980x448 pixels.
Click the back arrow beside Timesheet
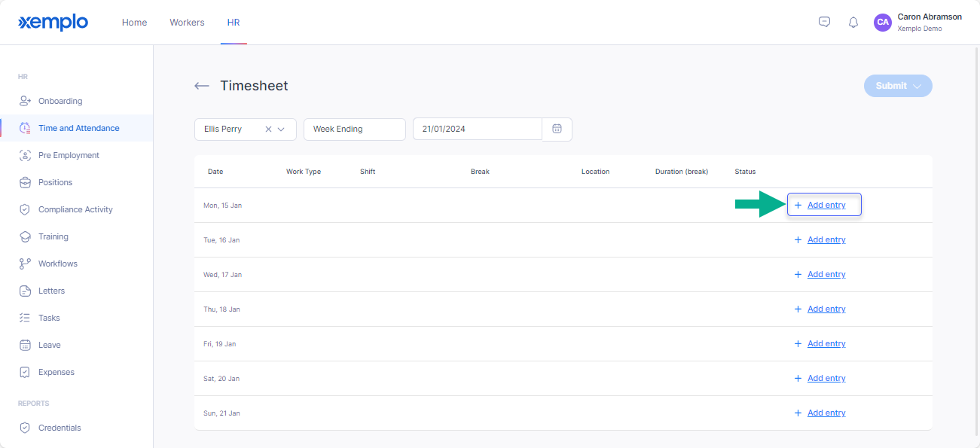pos(201,86)
